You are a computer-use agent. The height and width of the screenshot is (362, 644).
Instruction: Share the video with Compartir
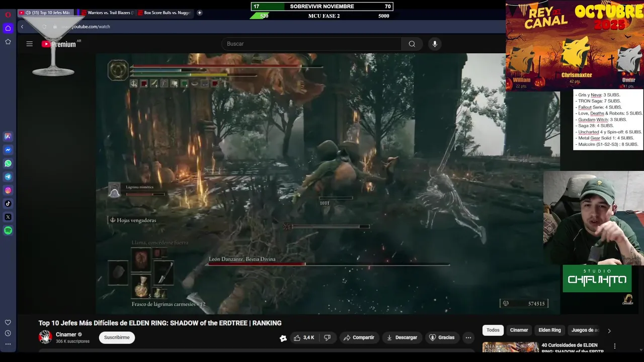click(x=359, y=337)
